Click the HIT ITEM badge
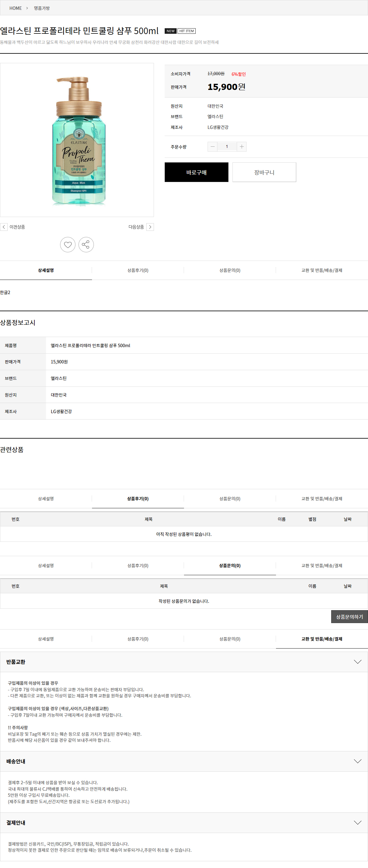This screenshot has width=368, height=868. [x=186, y=31]
